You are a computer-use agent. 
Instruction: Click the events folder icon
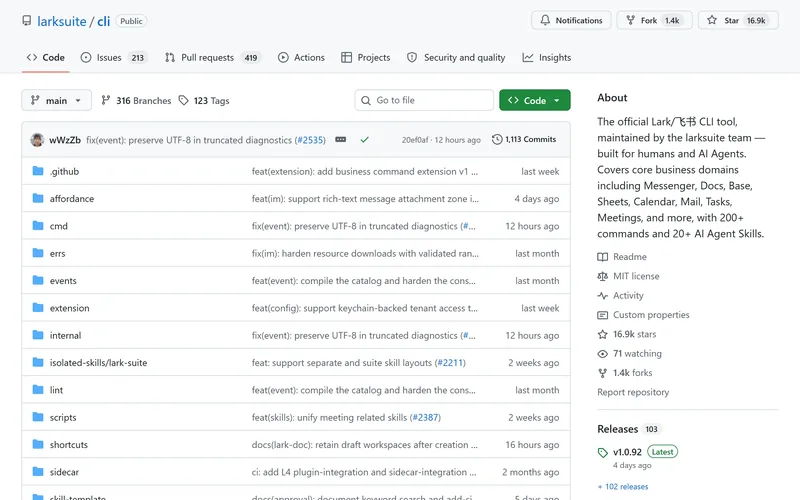tap(38, 280)
